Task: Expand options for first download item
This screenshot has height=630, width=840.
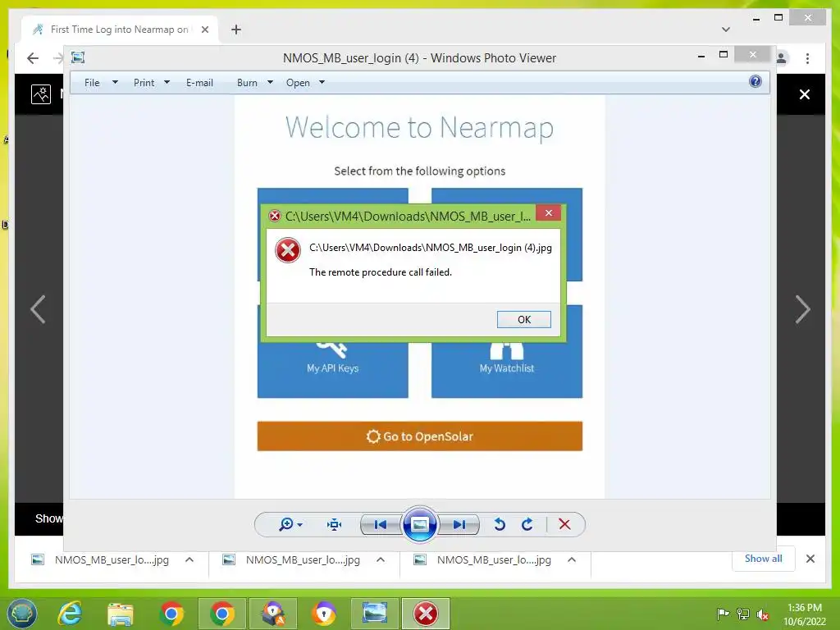Action: (189, 559)
